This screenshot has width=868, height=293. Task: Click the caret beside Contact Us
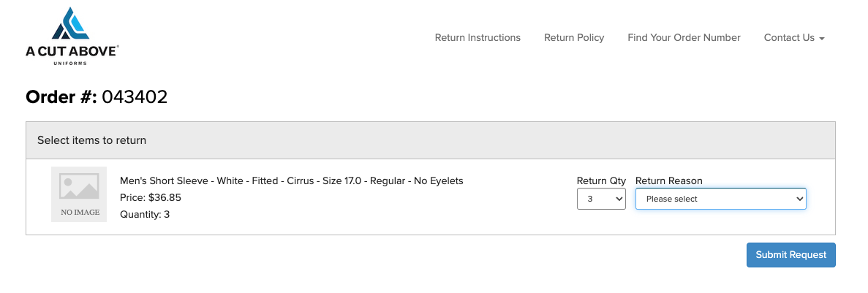(x=821, y=39)
